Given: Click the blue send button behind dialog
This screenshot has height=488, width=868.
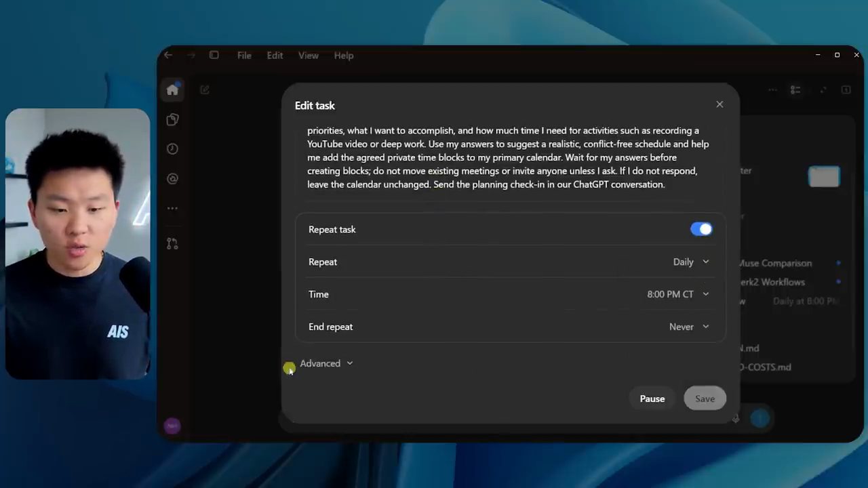Looking at the screenshot, I should (x=760, y=419).
